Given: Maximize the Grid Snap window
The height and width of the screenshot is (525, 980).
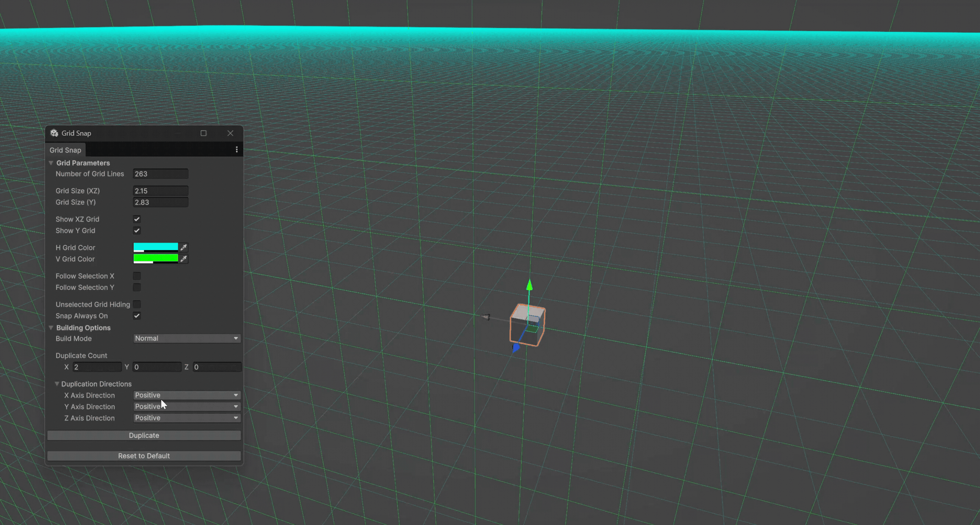Looking at the screenshot, I should (x=203, y=133).
